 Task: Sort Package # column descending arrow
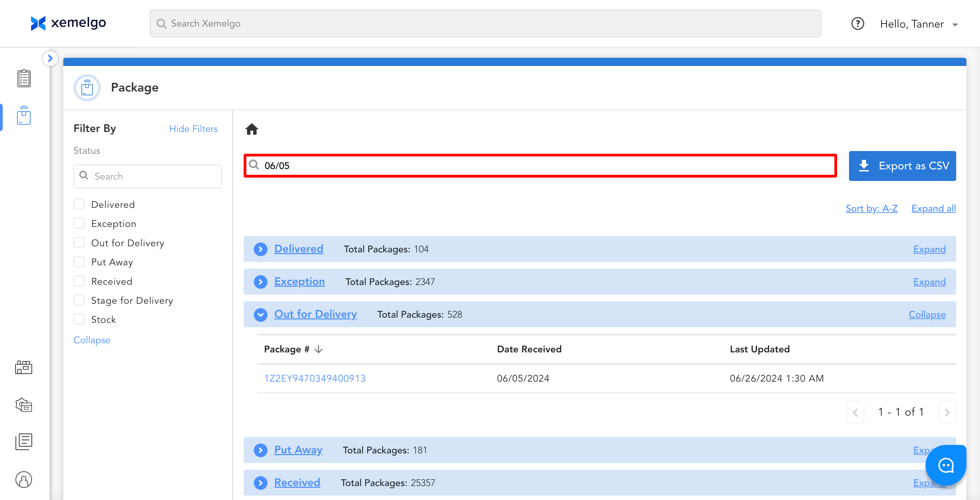coord(319,349)
